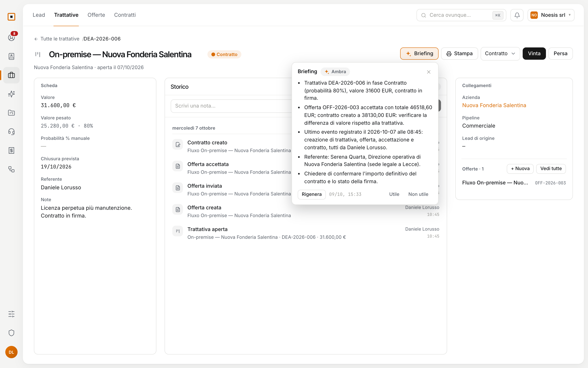Click the DL user avatar
Viewport: 588px width, 368px height.
(11, 352)
